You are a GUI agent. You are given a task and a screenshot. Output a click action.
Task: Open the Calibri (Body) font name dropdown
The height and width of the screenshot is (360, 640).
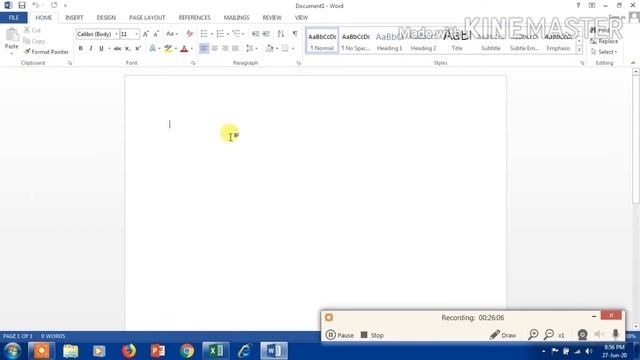(116, 34)
